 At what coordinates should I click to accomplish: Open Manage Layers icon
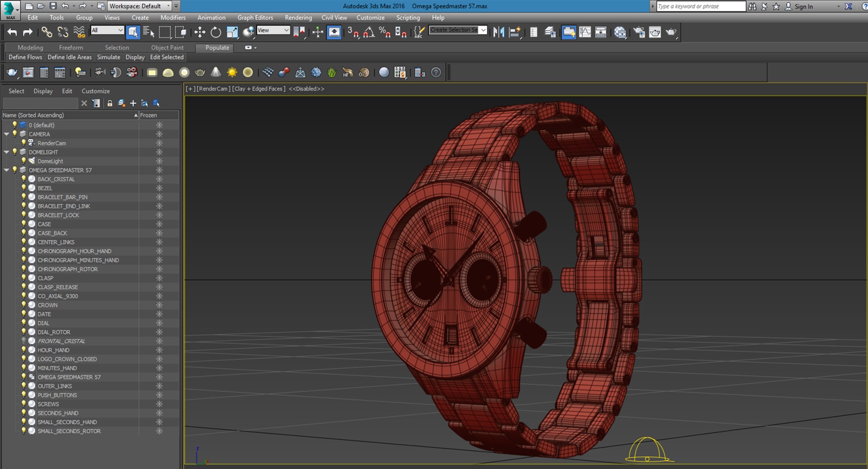(550, 32)
